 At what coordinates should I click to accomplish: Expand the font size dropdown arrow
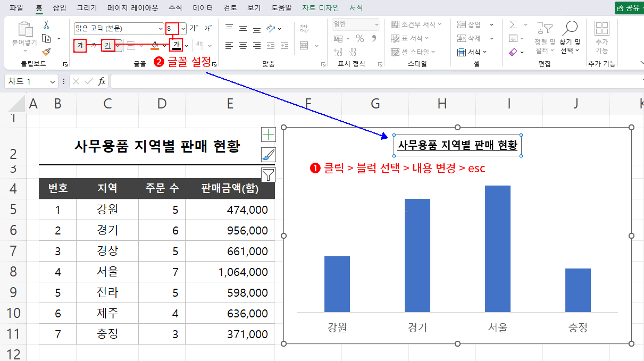(183, 29)
